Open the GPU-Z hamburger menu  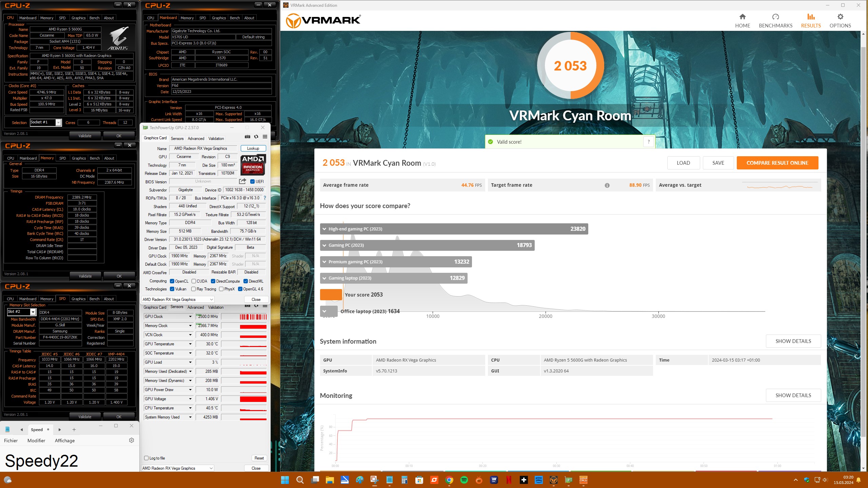click(265, 137)
